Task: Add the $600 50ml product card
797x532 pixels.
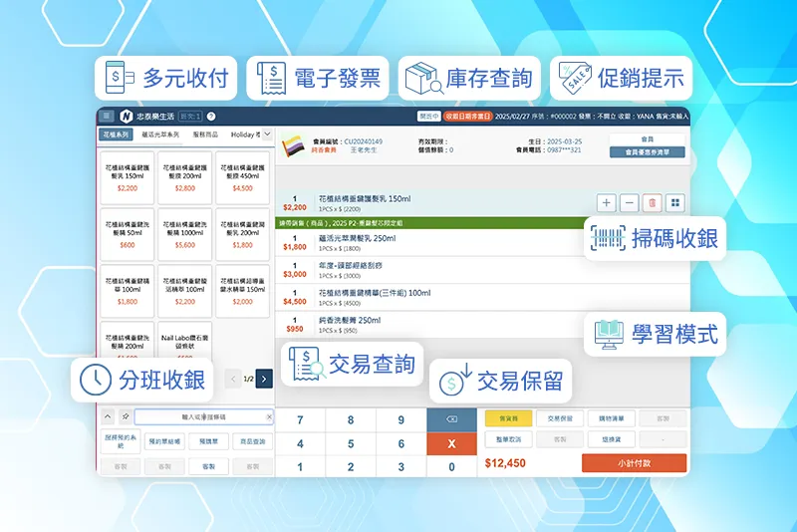Action: [x=128, y=234]
